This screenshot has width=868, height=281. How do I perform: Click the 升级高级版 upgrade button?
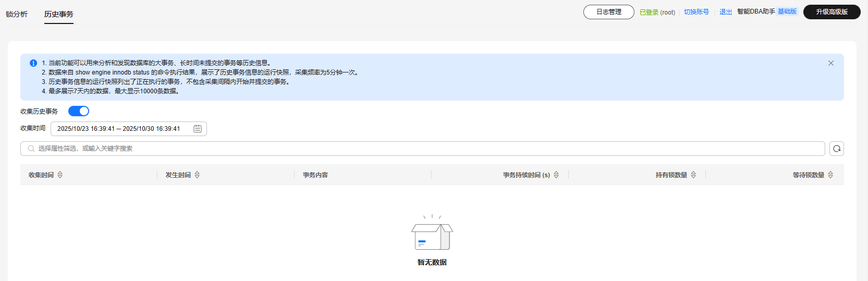832,12
